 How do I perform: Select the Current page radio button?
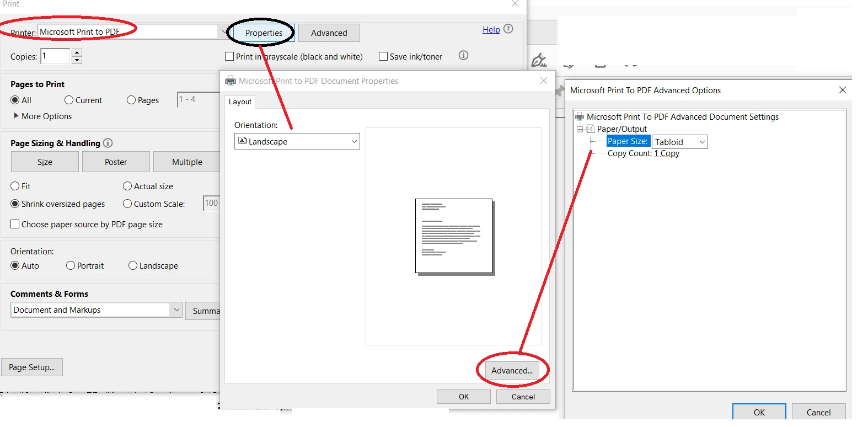click(x=69, y=100)
